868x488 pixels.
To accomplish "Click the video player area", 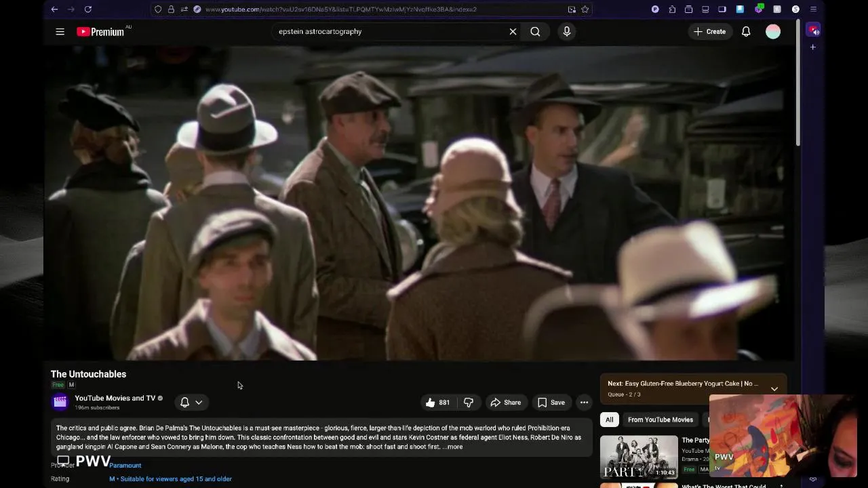I will [418, 203].
